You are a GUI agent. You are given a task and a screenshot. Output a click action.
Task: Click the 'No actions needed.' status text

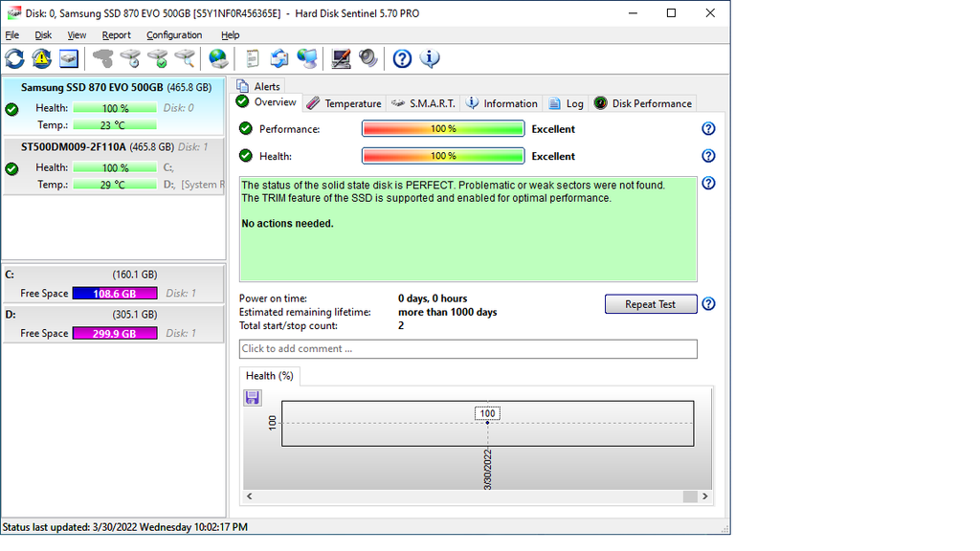pyautogui.click(x=287, y=224)
